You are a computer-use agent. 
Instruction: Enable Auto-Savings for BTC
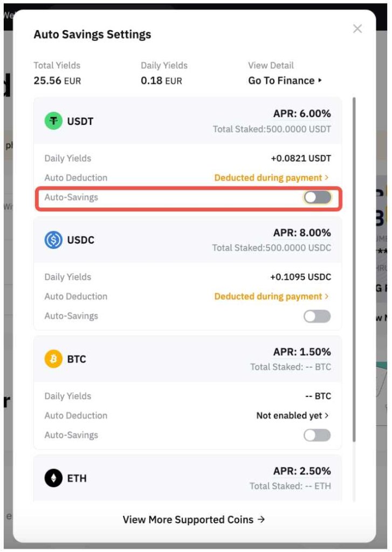click(x=317, y=434)
